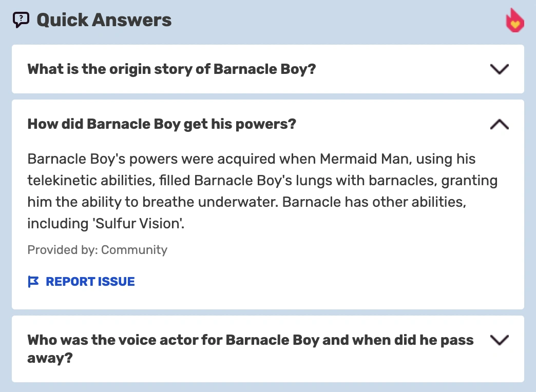Open "What is the origin story" question
Image resolution: width=536 pixels, height=392 pixels.
(x=171, y=69)
